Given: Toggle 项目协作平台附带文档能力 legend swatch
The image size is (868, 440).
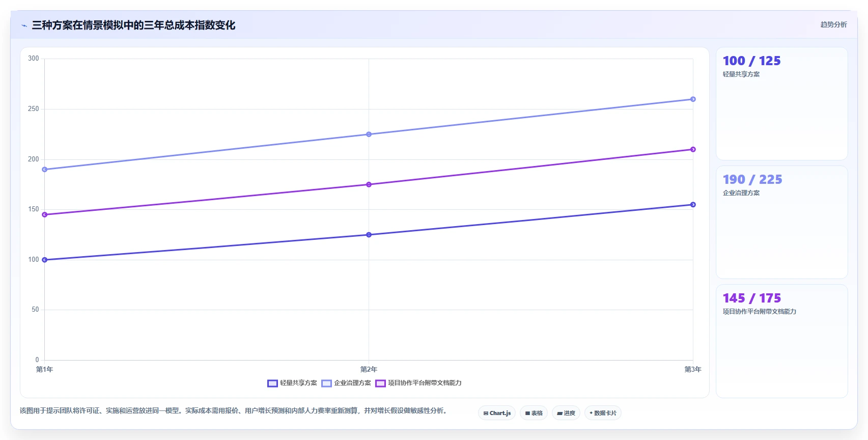Looking at the screenshot, I should point(380,383).
